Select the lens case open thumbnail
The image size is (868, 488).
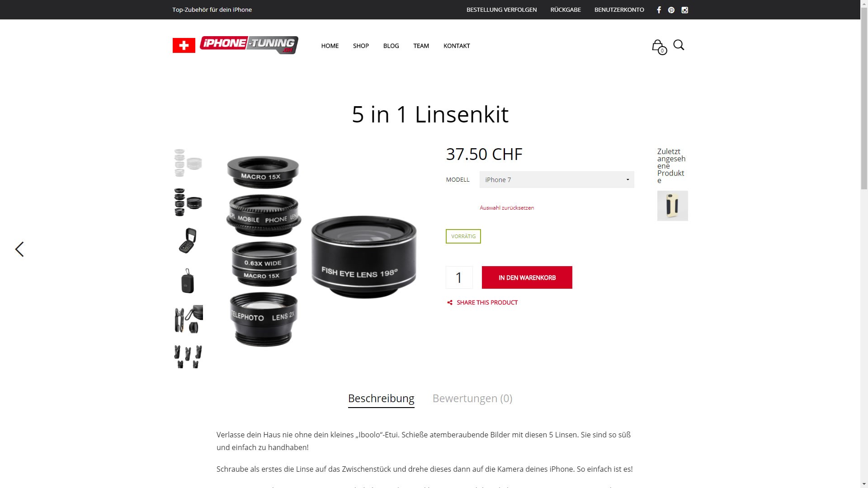click(x=188, y=241)
